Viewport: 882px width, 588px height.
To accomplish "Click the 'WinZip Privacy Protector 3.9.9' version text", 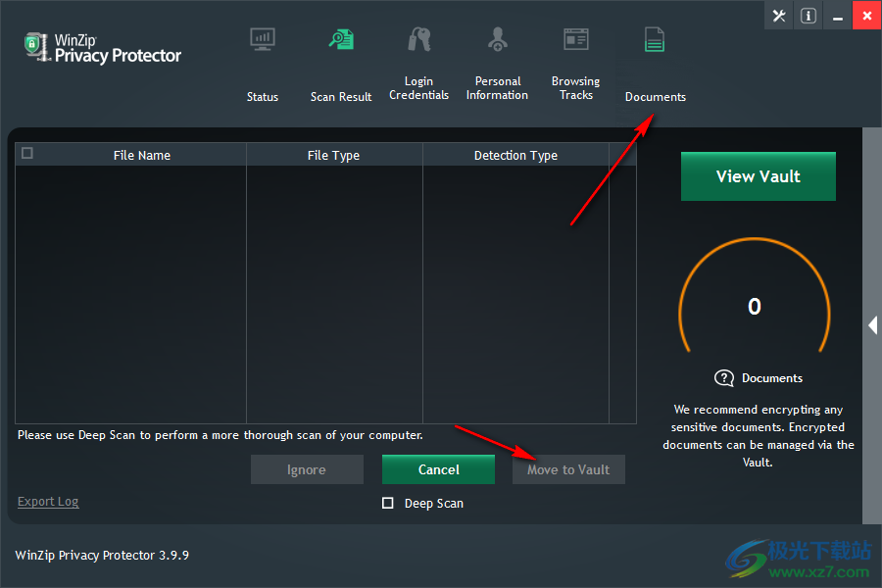I will [102, 556].
